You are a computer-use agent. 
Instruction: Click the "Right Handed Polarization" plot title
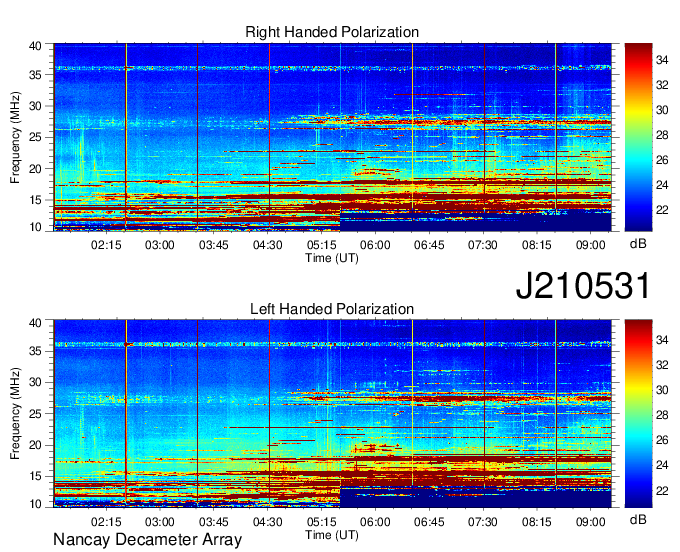pos(332,32)
